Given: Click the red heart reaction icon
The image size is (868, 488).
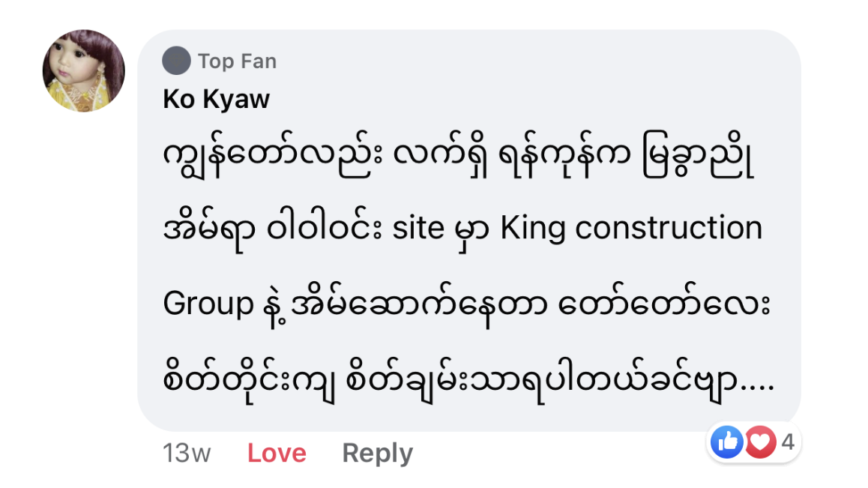Looking at the screenshot, I should click(x=760, y=442).
